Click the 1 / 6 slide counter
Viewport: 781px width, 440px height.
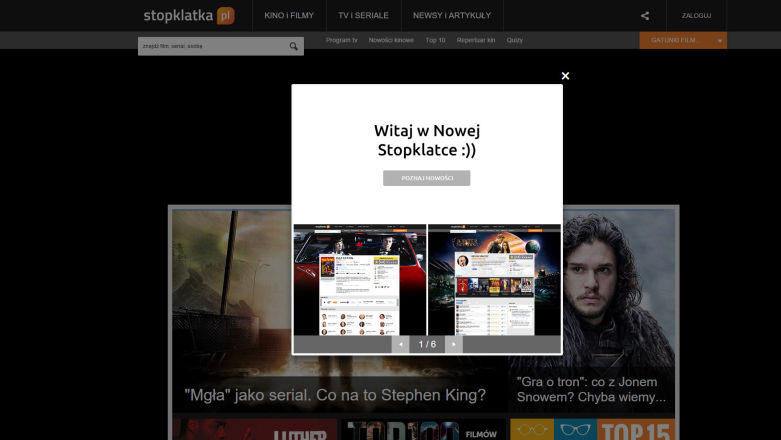coord(427,344)
